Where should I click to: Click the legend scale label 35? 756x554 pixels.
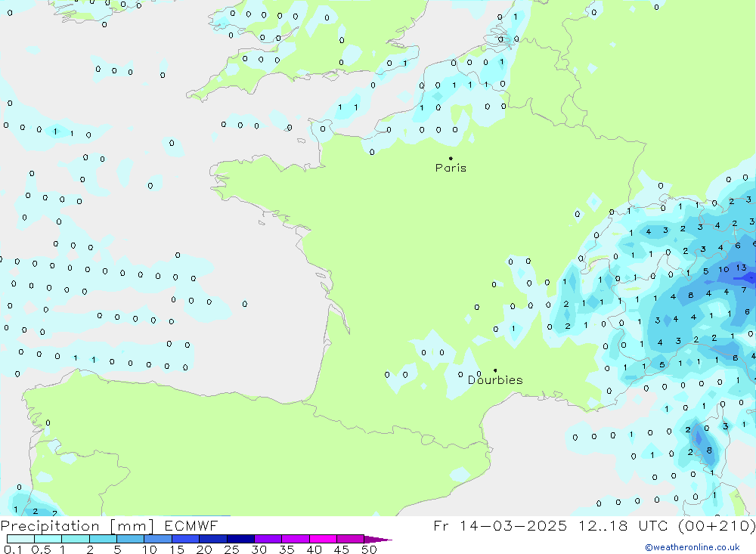pyautogui.click(x=287, y=549)
